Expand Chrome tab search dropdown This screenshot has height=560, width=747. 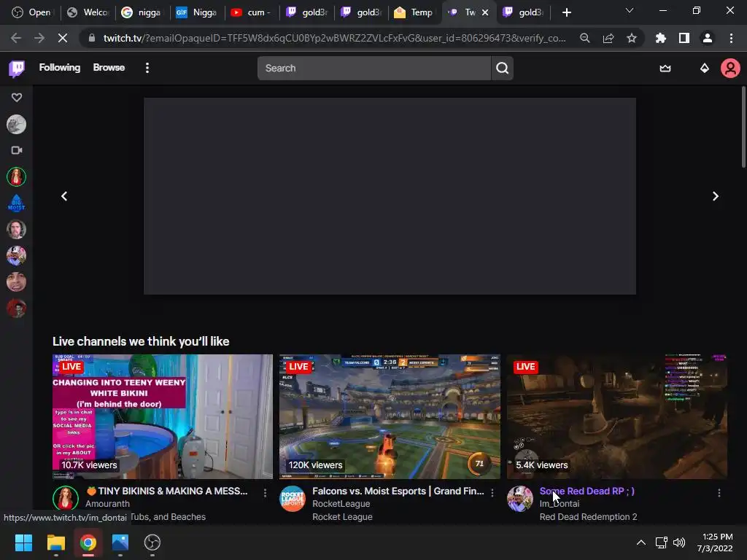click(x=630, y=10)
